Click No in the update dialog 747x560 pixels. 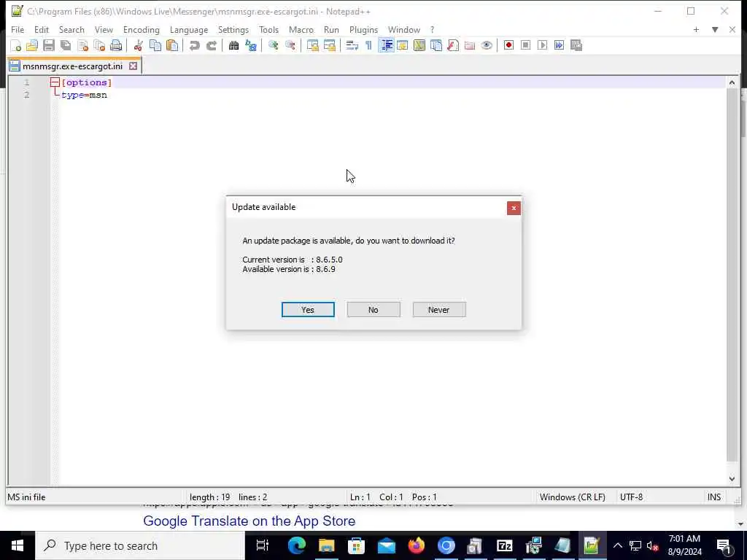coord(373,309)
